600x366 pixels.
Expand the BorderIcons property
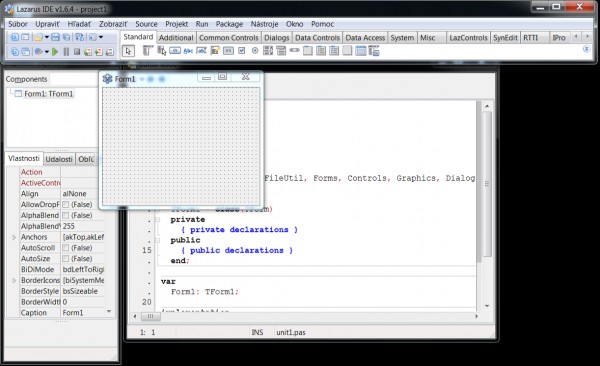click(x=14, y=281)
